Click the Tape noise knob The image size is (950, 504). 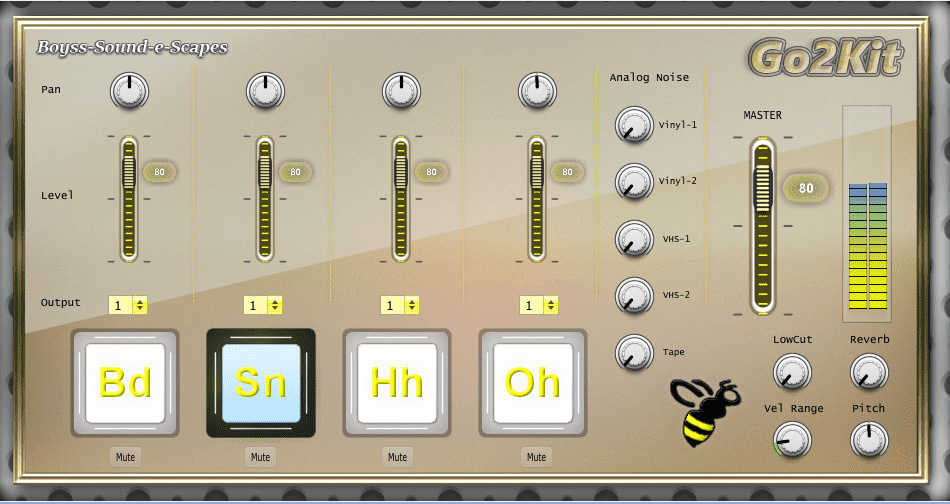(x=634, y=353)
